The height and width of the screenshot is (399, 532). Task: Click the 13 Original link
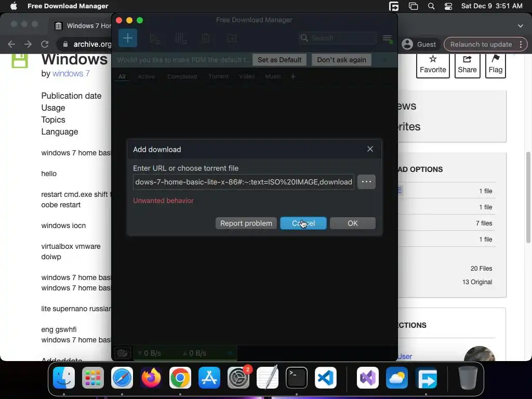477,282
